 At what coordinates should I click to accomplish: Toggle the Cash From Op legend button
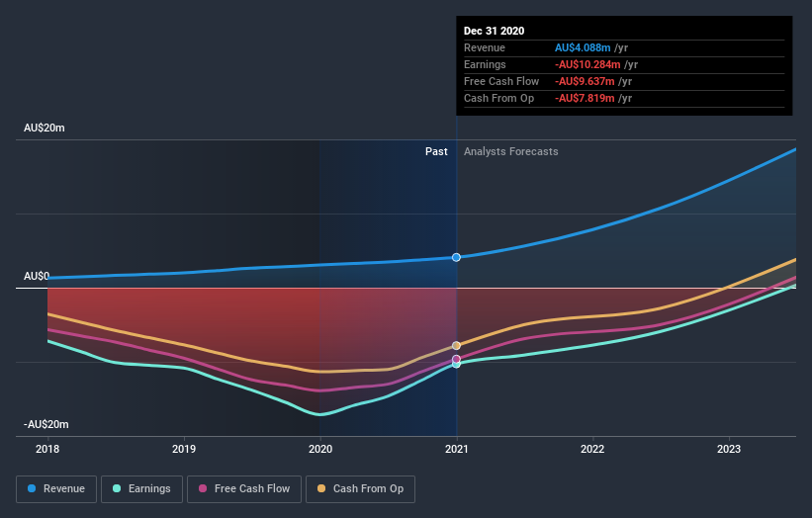tap(360, 489)
